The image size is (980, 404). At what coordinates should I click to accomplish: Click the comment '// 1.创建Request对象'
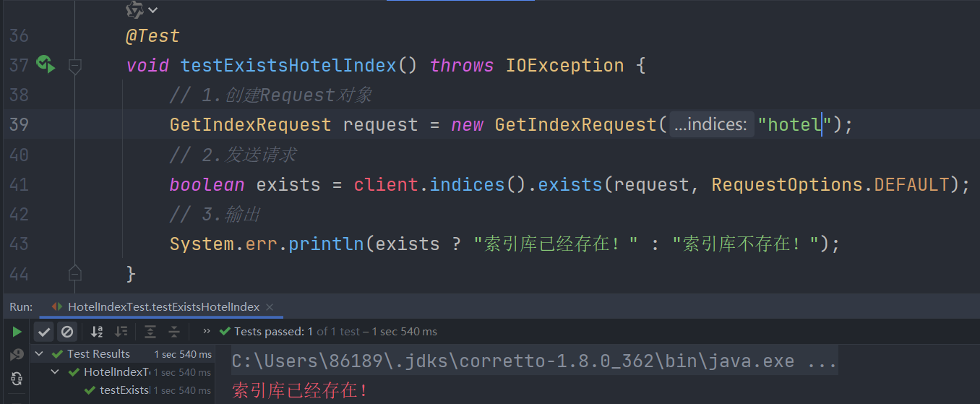point(271,95)
